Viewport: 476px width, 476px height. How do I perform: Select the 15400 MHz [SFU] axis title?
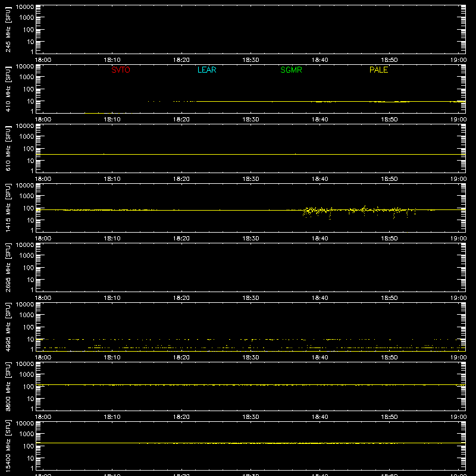click(8, 446)
